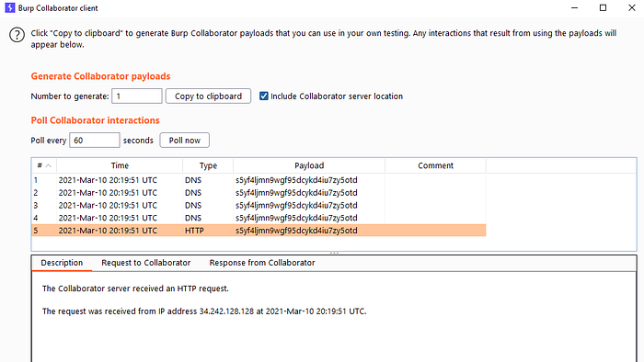
Task: Select interaction row number 3
Action: tap(259, 206)
